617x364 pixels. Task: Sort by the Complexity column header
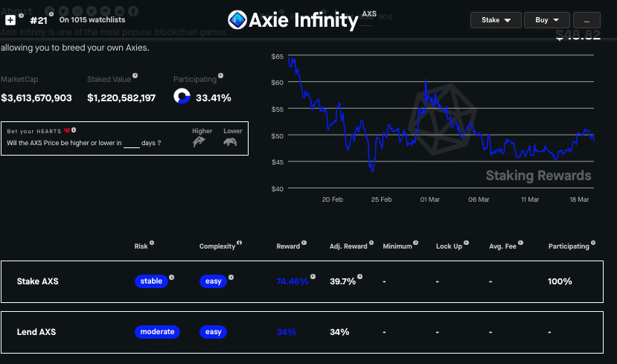217,246
